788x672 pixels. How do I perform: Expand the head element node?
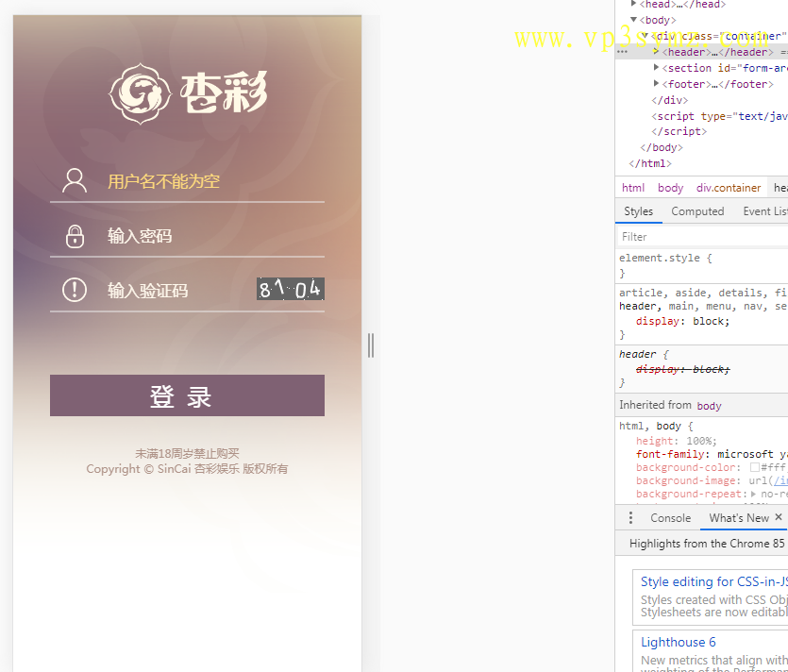pyautogui.click(x=634, y=4)
